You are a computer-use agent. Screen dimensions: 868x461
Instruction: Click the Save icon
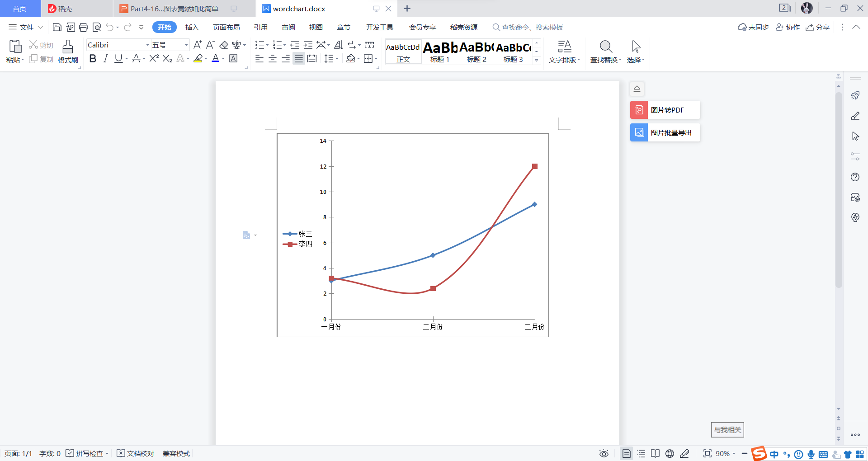(57, 27)
